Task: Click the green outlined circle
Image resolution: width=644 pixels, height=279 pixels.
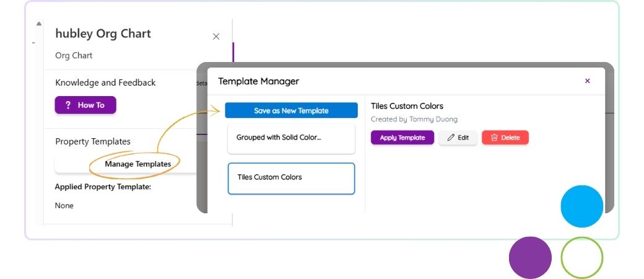Action: pos(582,257)
